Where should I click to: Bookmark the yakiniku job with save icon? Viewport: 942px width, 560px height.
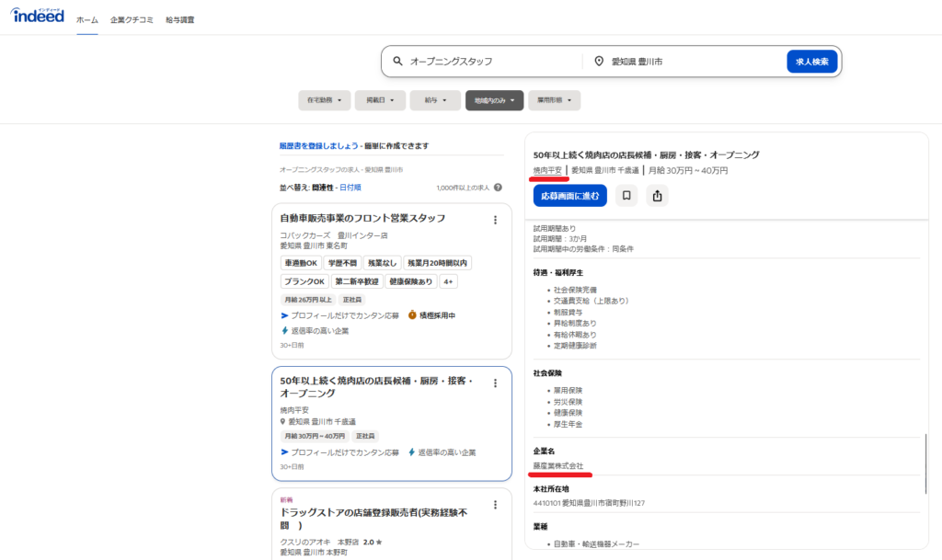click(x=626, y=195)
